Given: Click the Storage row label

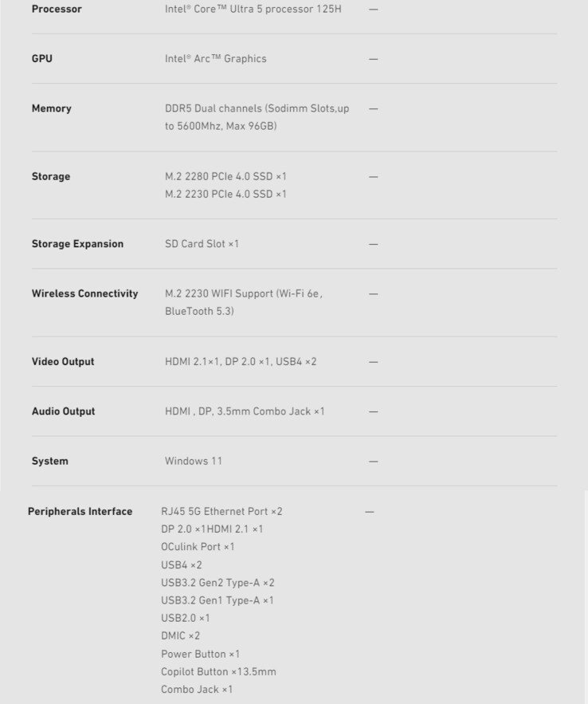Looking at the screenshot, I should 51,176.
